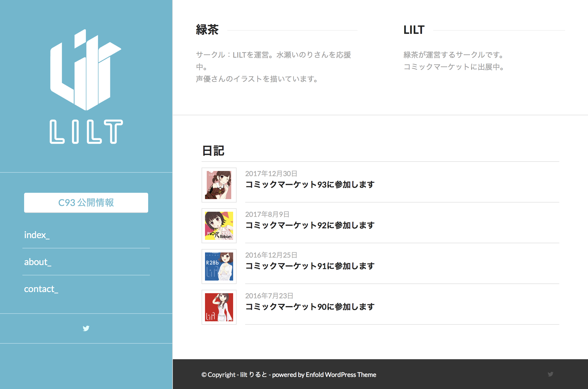Go to the index_ menu item
588x389 pixels.
click(x=37, y=235)
